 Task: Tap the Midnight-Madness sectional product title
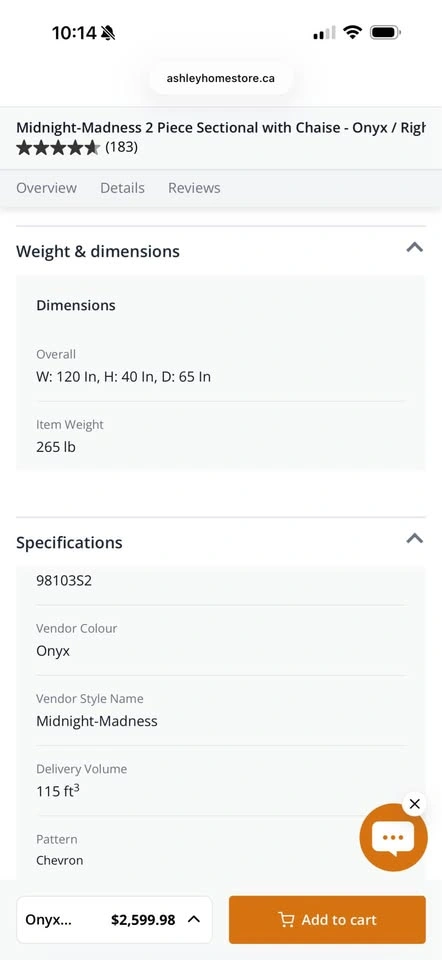tap(220, 128)
